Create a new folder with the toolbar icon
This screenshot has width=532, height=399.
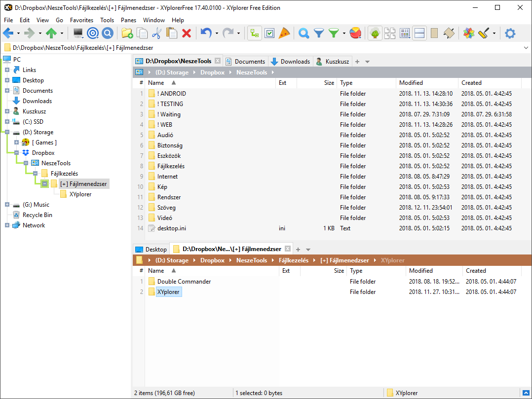point(127,33)
